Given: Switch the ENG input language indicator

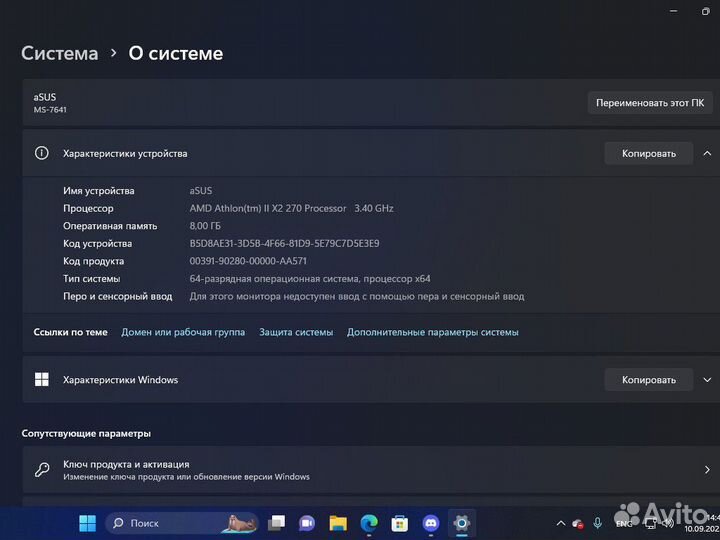Looking at the screenshot, I should tap(623, 523).
